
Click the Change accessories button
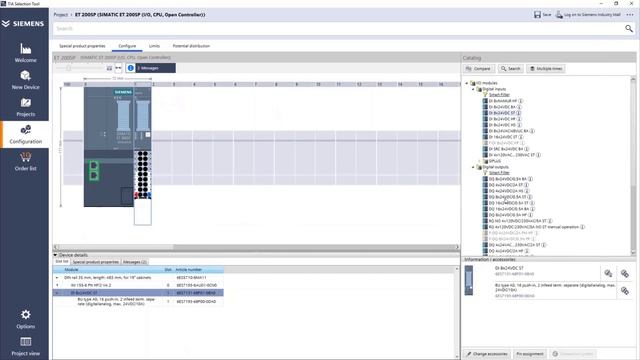tap(487, 354)
